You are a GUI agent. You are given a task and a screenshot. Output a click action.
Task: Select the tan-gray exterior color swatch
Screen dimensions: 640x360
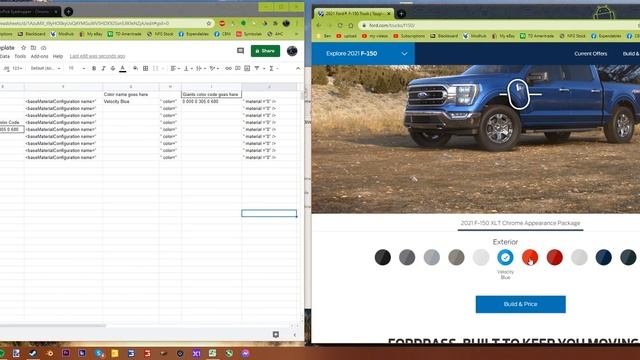click(456, 257)
